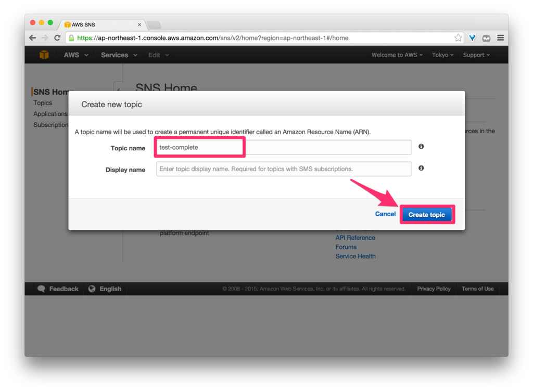
Task: Focus the Topic name input field
Action: [284, 147]
